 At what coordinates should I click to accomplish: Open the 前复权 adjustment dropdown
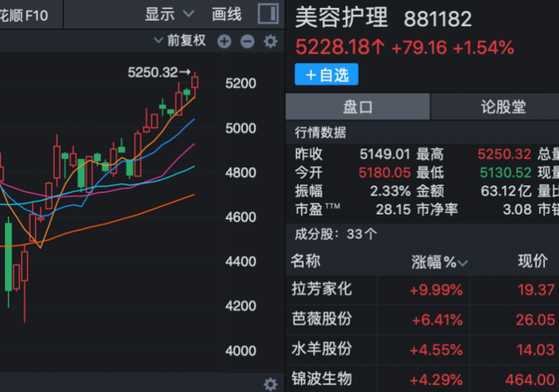point(180,41)
